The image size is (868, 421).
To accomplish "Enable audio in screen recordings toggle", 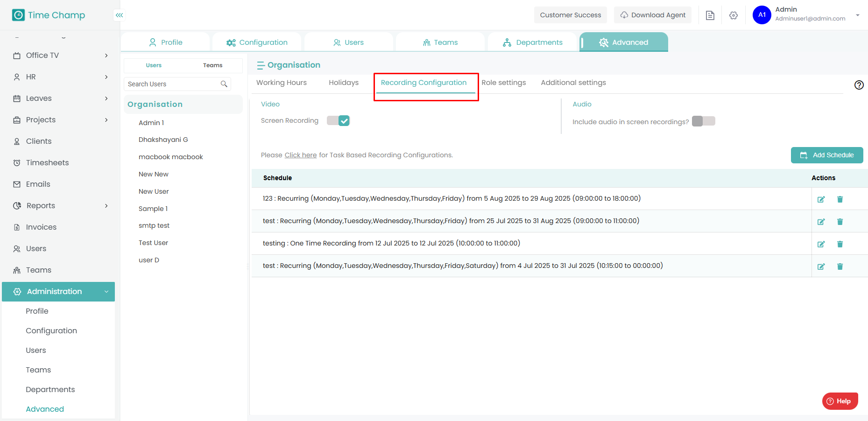I will [x=703, y=121].
